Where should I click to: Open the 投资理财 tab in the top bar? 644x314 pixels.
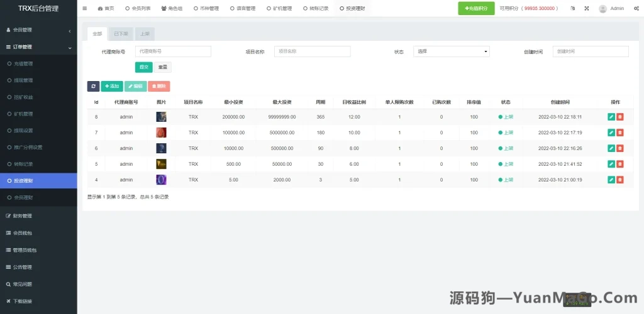pyautogui.click(x=352, y=8)
